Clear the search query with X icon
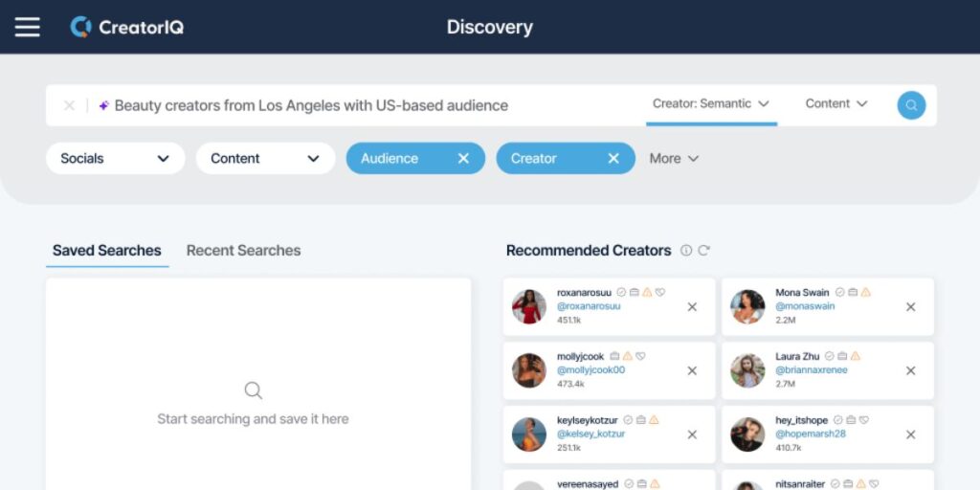The width and height of the screenshot is (980, 490). 69,105
